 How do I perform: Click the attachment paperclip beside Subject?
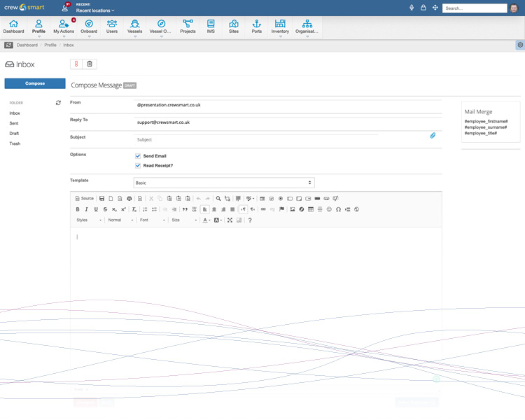(433, 136)
